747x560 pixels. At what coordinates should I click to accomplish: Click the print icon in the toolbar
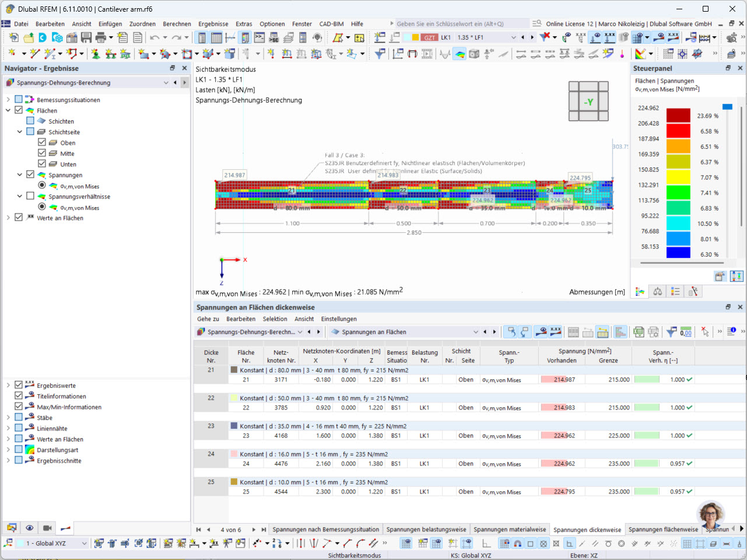(100, 37)
